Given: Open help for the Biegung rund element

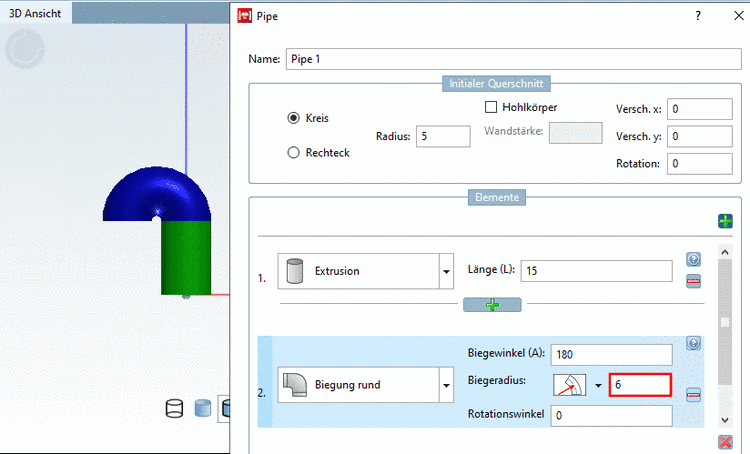Looking at the screenshot, I should [x=694, y=343].
